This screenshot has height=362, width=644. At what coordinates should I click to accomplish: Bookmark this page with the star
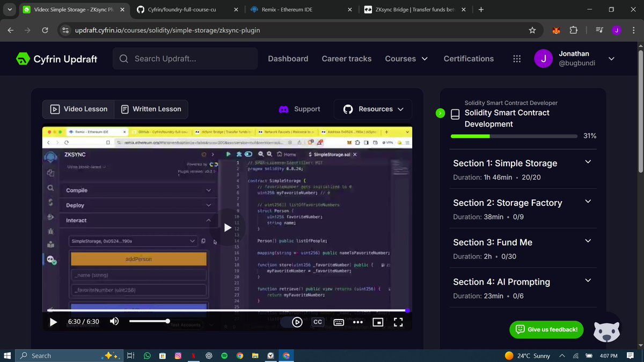(x=532, y=31)
